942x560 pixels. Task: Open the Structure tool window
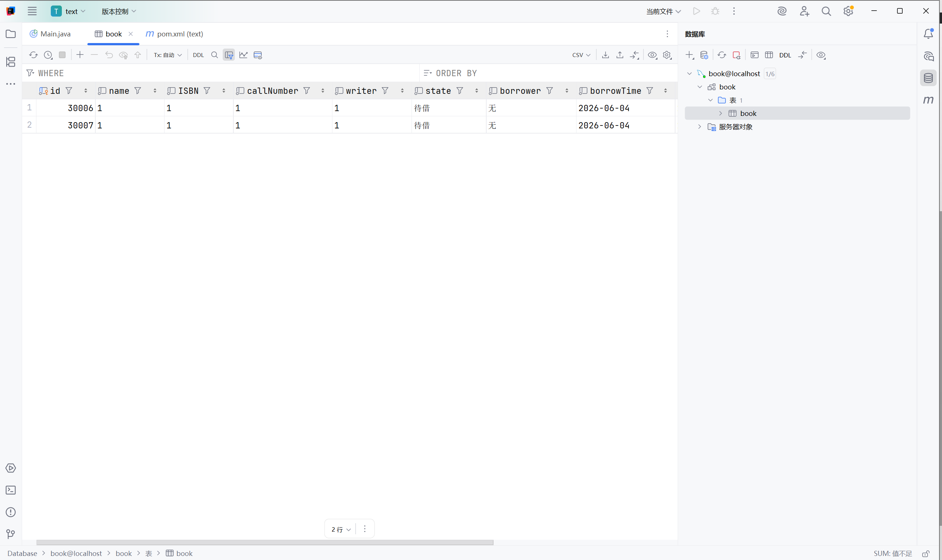point(11,62)
